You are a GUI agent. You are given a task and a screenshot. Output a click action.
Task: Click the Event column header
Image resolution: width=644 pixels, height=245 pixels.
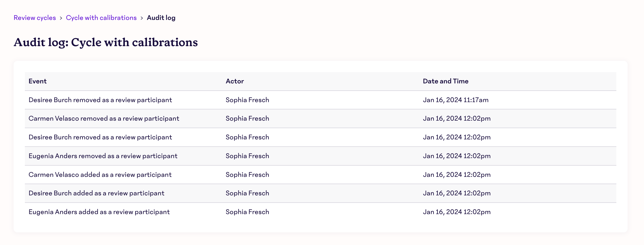(37, 81)
